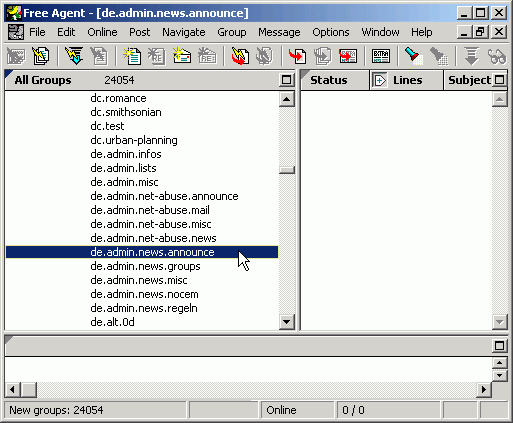The image size is (513, 423).
Task: Sort by the Subject column header
Action: (469, 80)
